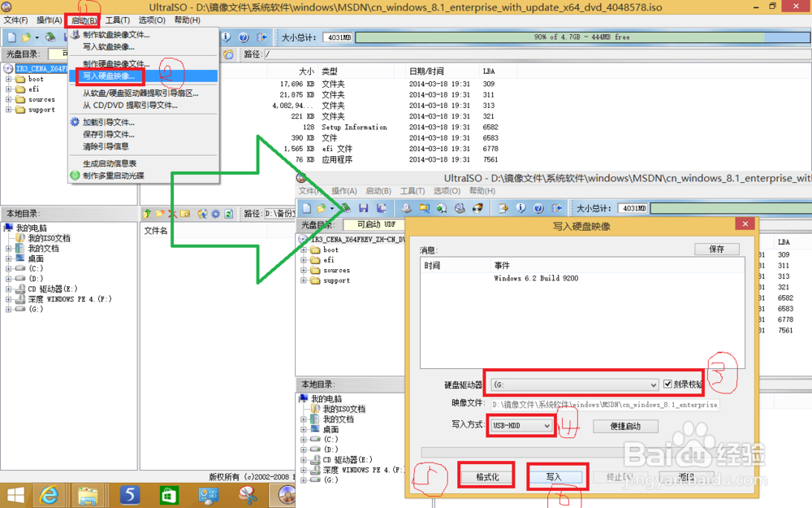This screenshot has height=508, width=812.
Task: Click Make CD image icon behind 写入硬盘映像 dialog
Action: tap(407, 208)
